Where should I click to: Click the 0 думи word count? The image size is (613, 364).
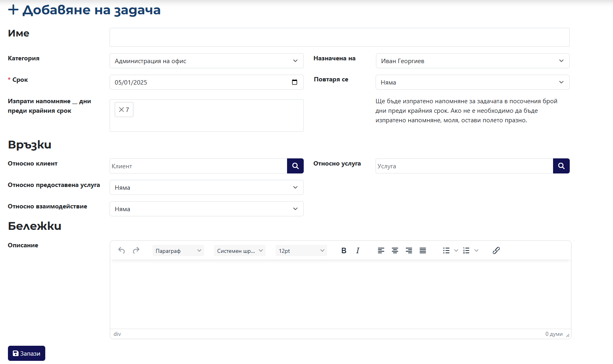(x=554, y=334)
